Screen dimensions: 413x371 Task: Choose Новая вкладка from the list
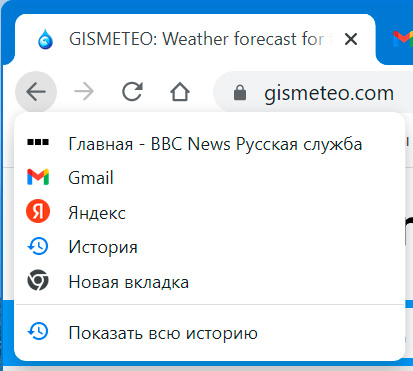tap(210, 282)
